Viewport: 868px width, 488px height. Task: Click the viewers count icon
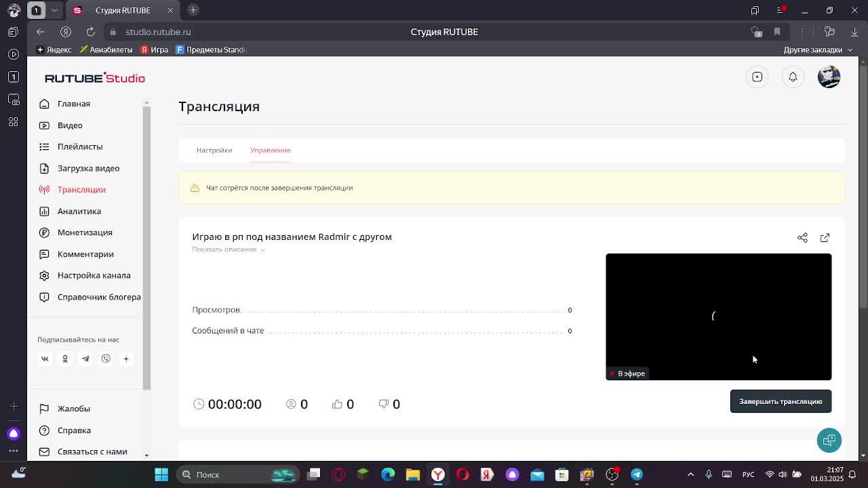pyautogui.click(x=291, y=404)
